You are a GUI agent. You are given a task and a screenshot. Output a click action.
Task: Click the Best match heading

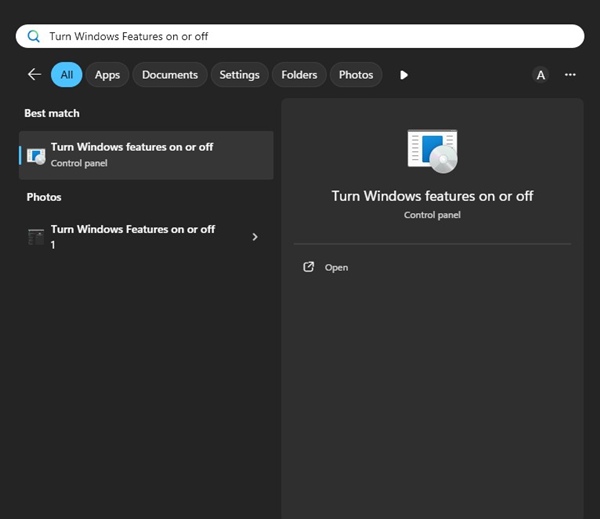pyautogui.click(x=52, y=113)
